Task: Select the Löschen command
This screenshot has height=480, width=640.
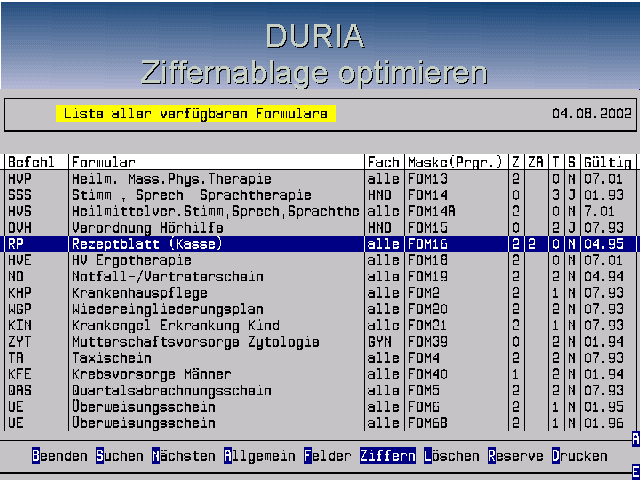Action: click(451, 456)
